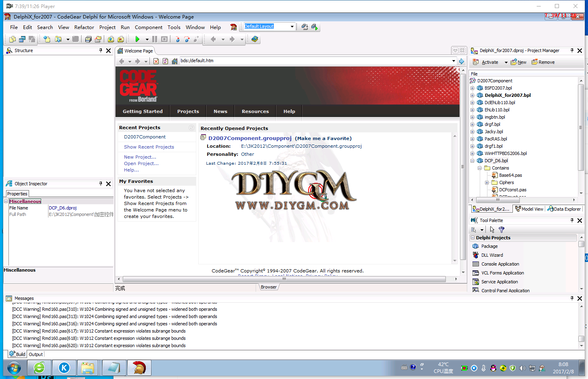
Task: Select the Base64.pas file in project tree
Action: coord(510,175)
